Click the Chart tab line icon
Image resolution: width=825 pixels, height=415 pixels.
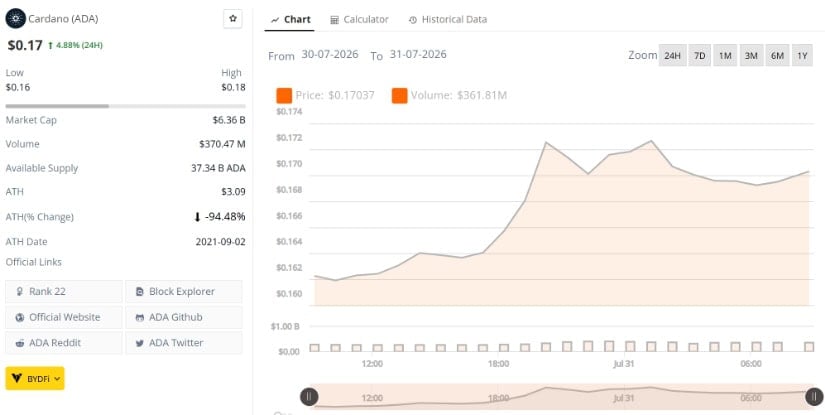[x=275, y=20]
